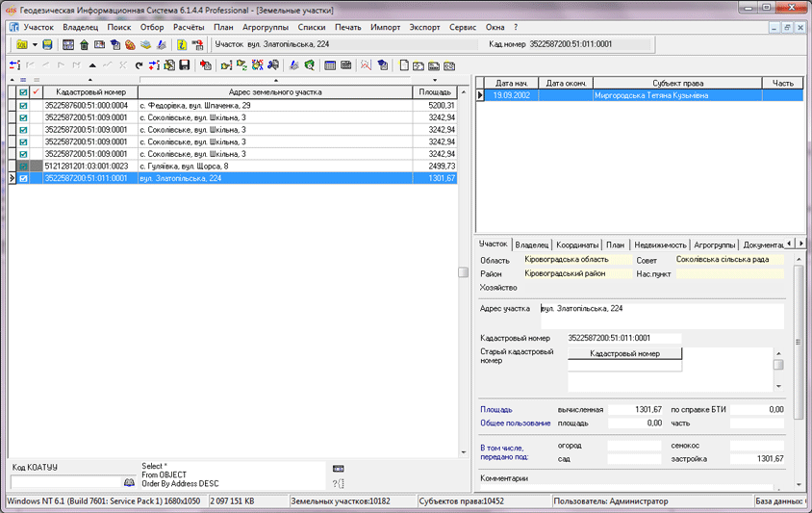This screenshot has height=513, width=812.
Task: Click the Кадастровый номер button in the details panel
Action: (624, 353)
